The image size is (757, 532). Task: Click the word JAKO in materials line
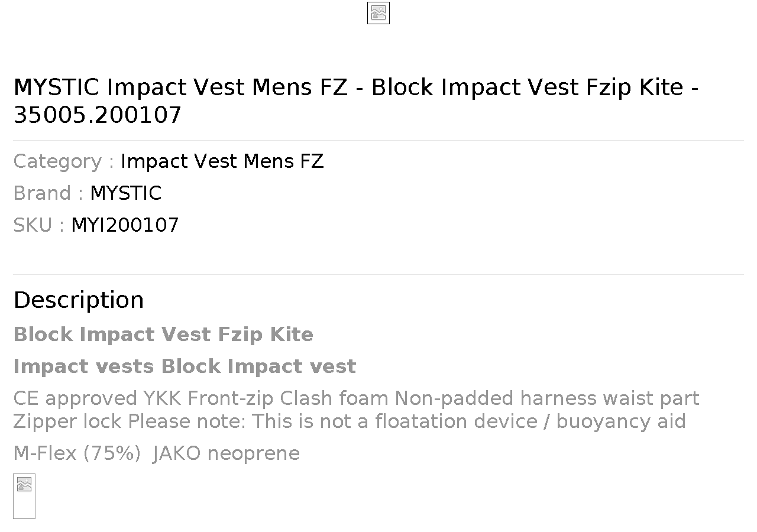[177, 453]
